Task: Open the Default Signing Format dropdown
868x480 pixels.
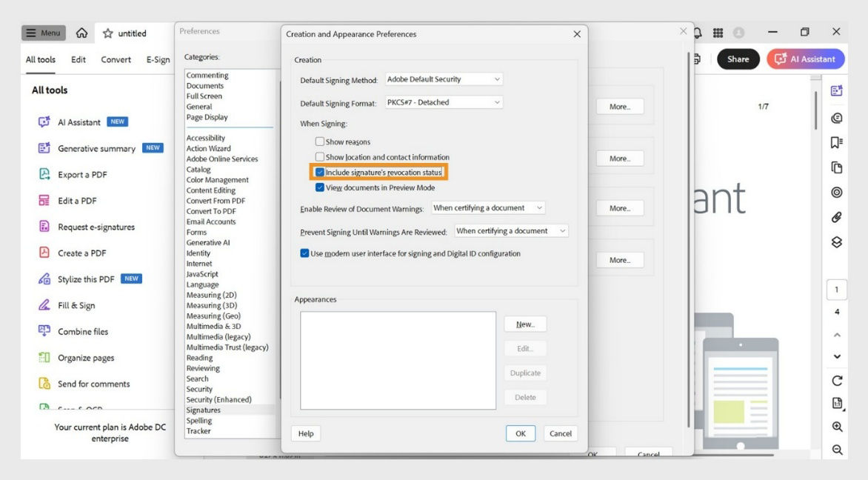Action: pyautogui.click(x=442, y=102)
